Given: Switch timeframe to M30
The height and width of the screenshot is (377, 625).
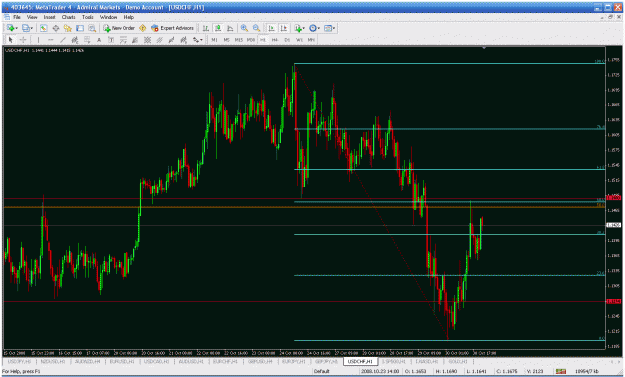Looking at the screenshot, I should tap(251, 40).
